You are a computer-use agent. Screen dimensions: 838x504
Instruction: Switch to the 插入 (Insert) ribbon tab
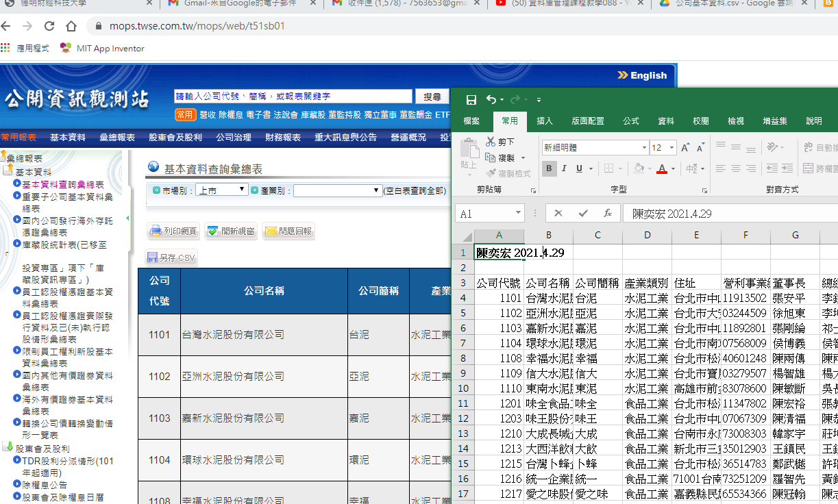click(x=545, y=121)
